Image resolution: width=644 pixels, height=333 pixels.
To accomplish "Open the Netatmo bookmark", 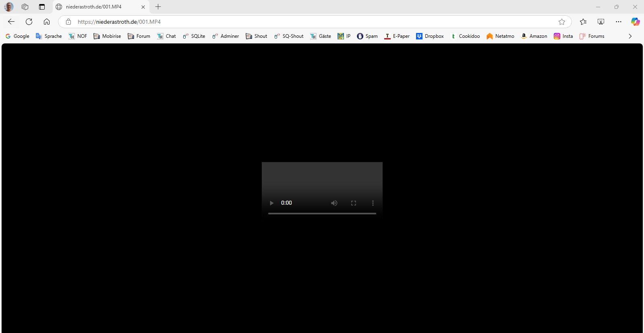I will 500,36.
